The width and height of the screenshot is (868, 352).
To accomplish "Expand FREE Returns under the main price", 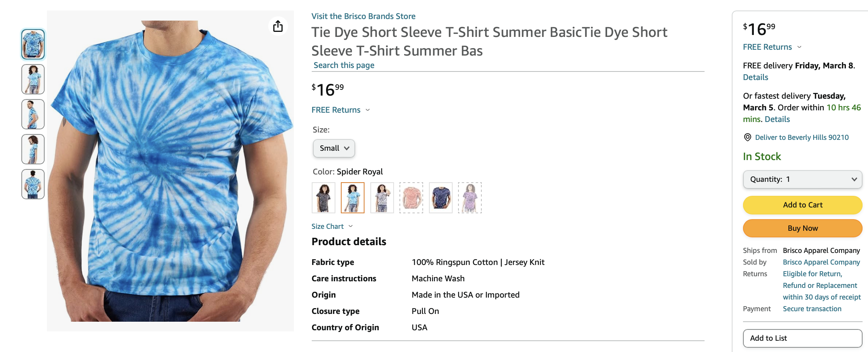I will coord(340,110).
